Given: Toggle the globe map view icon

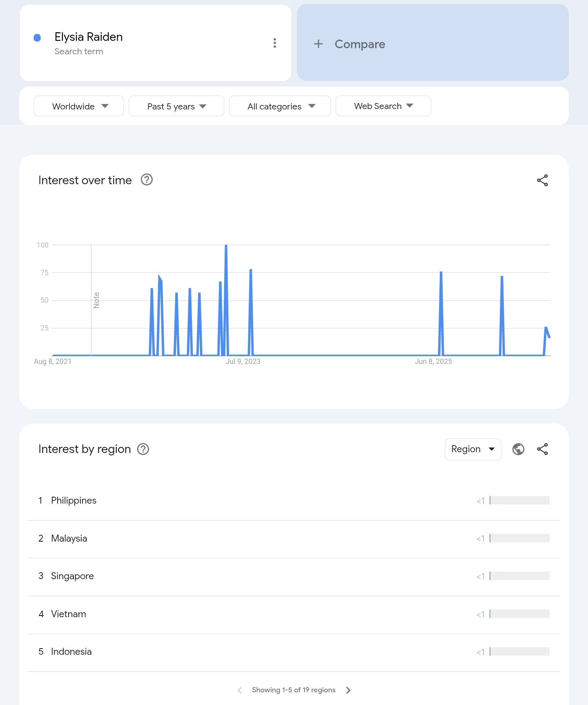Looking at the screenshot, I should point(518,449).
